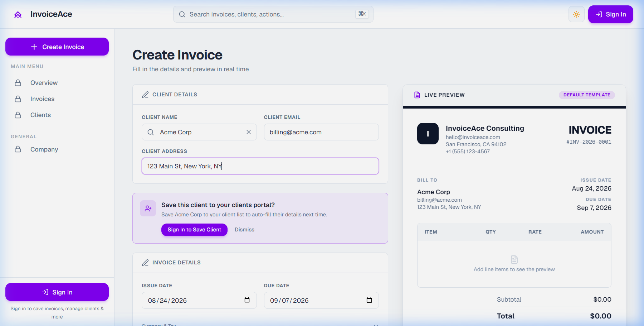The height and width of the screenshot is (326, 644).
Task: Click the Total $0.00 amount
Action: pos(600,316)
